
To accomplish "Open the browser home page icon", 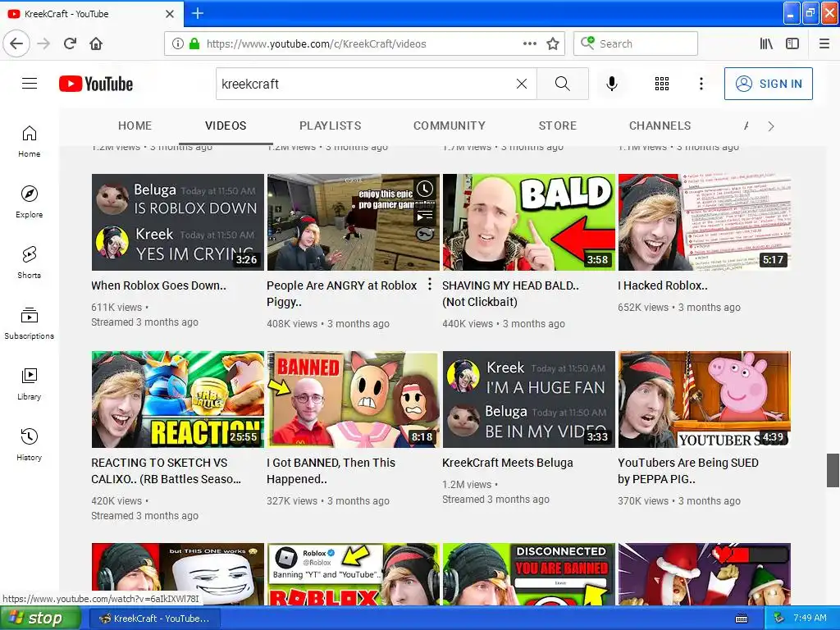I will (96, 43).
